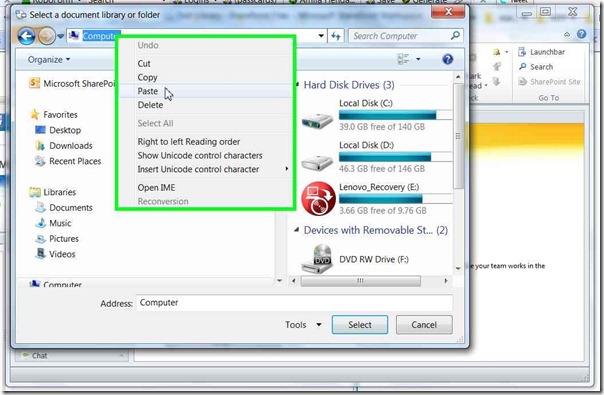Open the Organize dropdown menu
This screenshot has width=604, height=395.
tap(49, 60)
